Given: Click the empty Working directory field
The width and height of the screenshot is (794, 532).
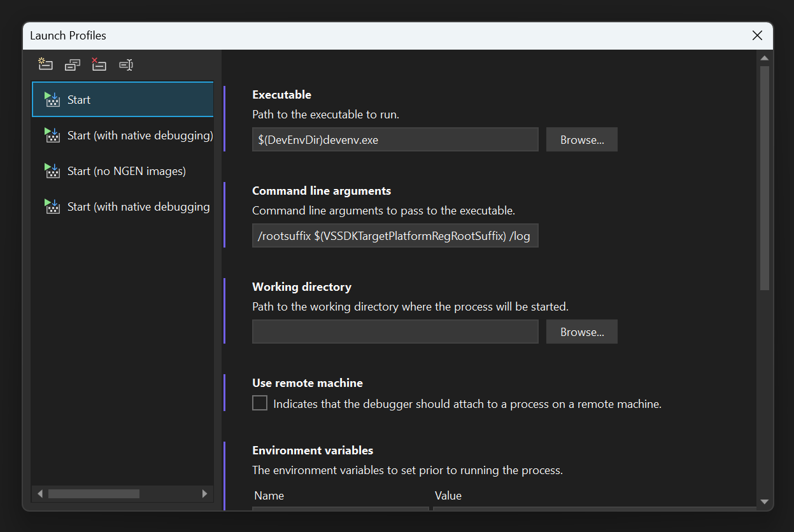Looking at the screenshot, I should pos(395,332).
